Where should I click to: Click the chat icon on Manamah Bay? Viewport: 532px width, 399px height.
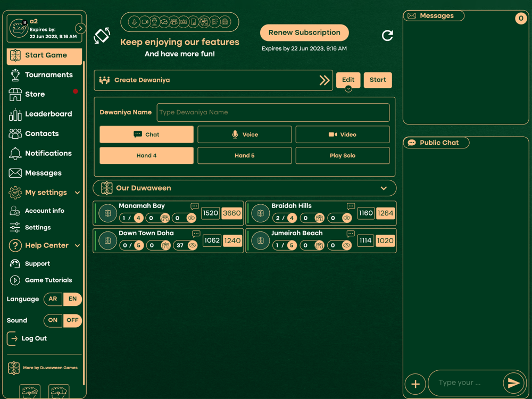pos(195,206)
